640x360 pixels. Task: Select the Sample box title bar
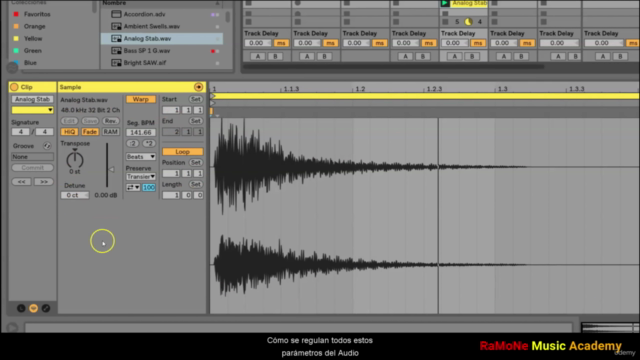coord(132,87)
